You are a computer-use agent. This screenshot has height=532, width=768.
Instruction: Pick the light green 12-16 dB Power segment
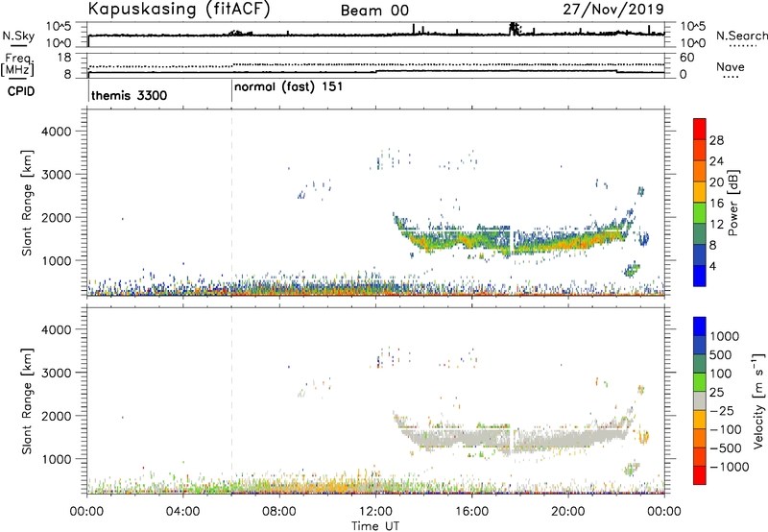pos(700,213)
